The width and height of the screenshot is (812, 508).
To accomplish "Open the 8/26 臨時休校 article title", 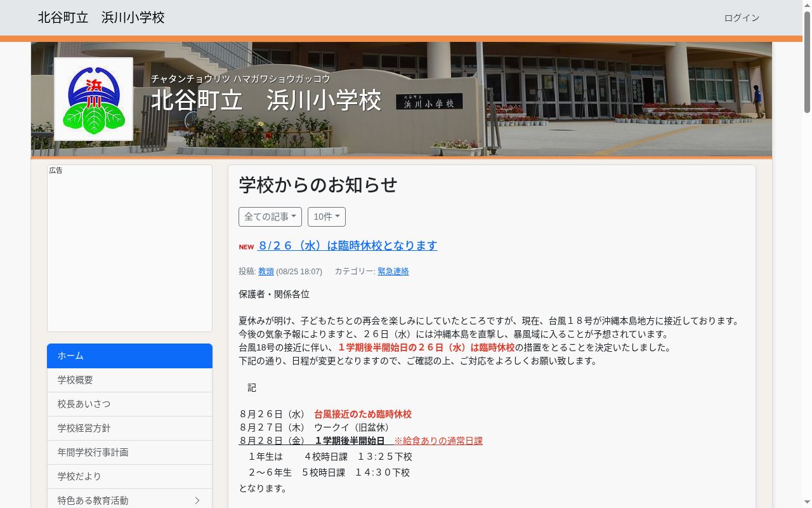I will click(x=348, y=246).
